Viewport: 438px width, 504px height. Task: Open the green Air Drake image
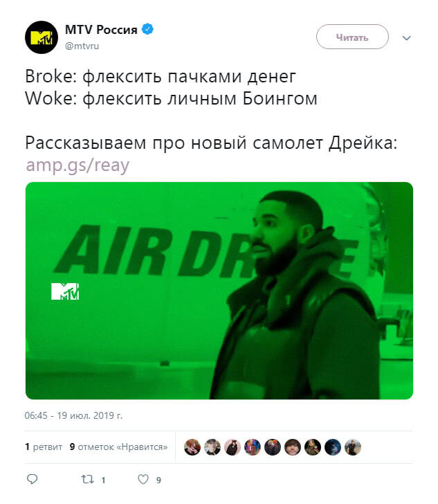(219, 291)
